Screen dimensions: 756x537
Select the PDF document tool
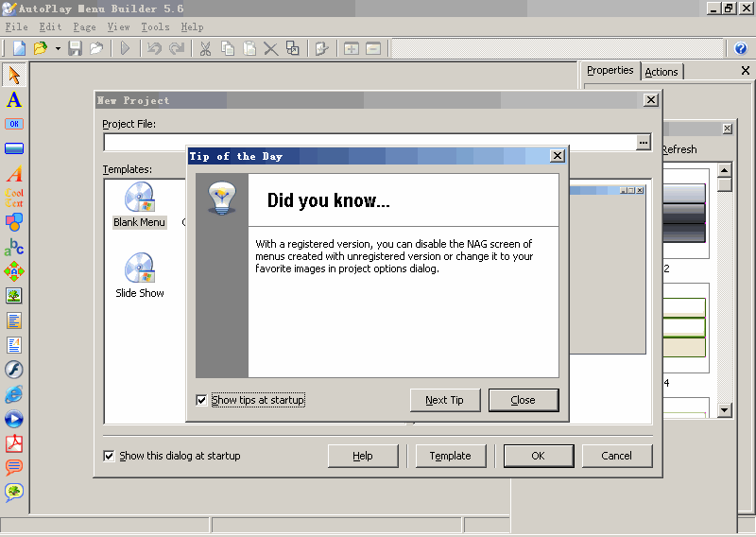(x=14, y=443)
